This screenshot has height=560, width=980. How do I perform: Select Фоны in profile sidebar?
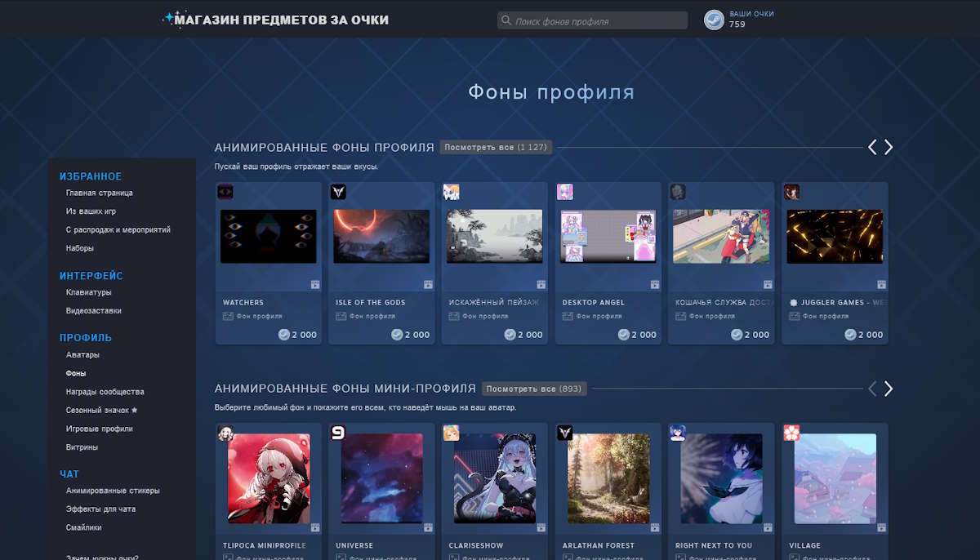point(76,373)
